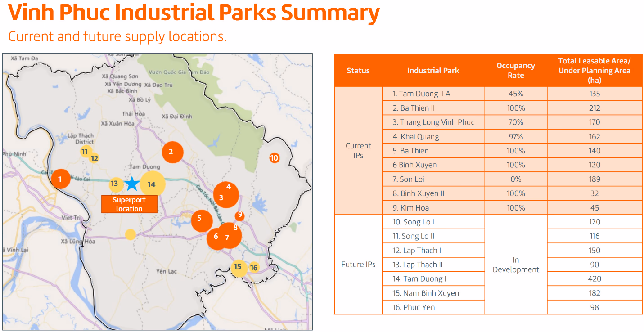Image resolution: width=644 pixels, height=332 pixels.
Task: Click the Thang Long Vinh Phuc row
Action: 433,122
